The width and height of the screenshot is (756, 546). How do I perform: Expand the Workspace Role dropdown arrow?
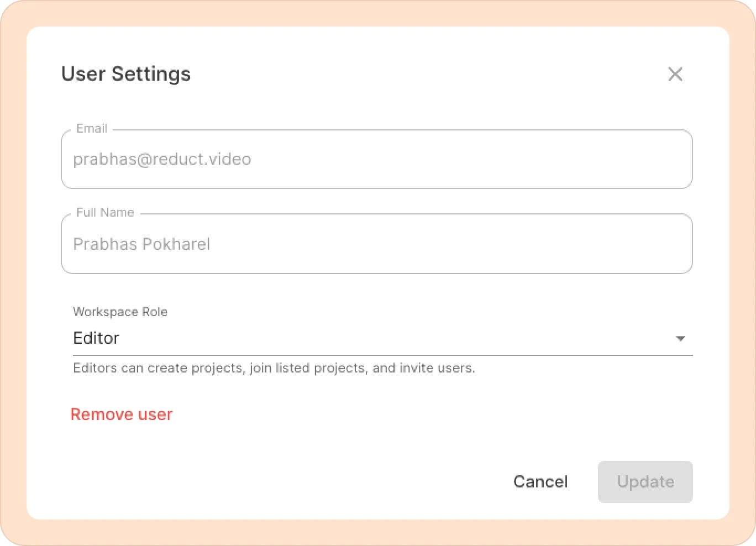pyautogui.click(x=680, y=338)
